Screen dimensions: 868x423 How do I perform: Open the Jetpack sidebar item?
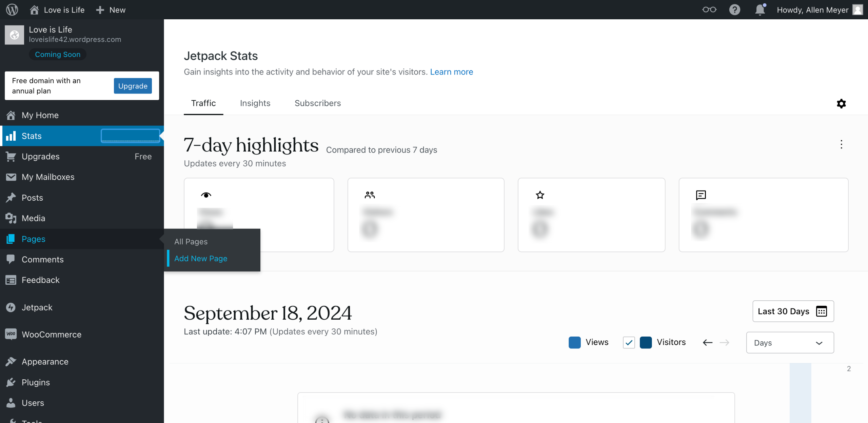click(37, 307)
